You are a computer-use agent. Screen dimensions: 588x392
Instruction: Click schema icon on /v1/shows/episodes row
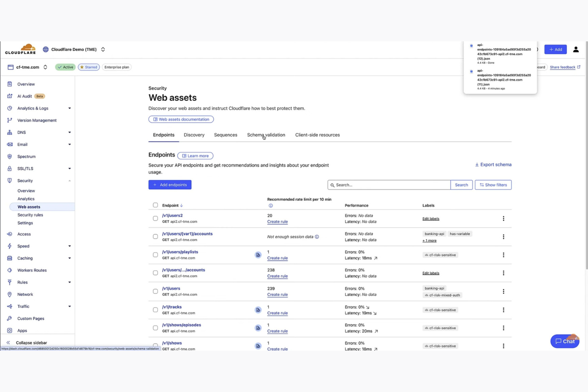(x=258, y=328)
